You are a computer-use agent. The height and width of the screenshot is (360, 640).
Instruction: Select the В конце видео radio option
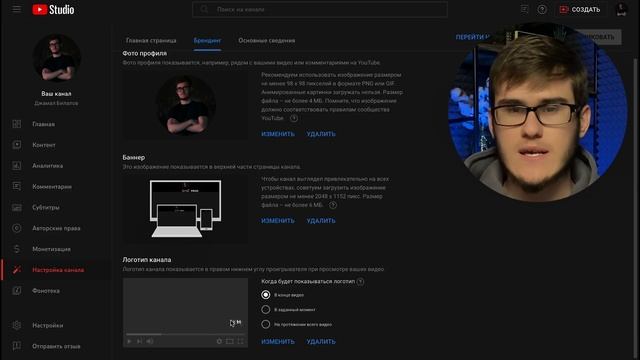(265, 295)
